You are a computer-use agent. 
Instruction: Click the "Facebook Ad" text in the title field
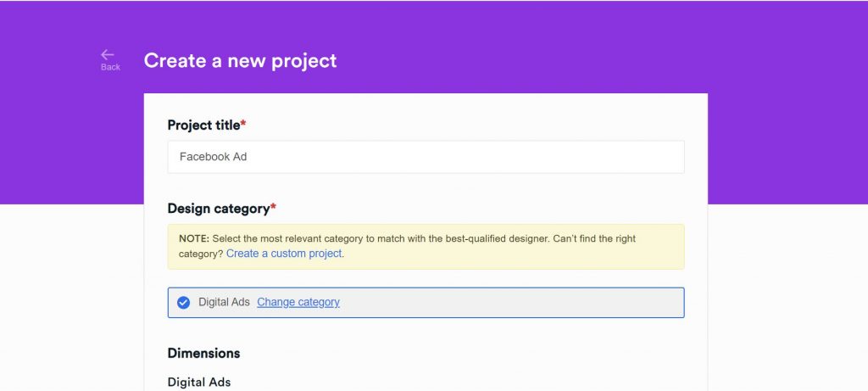tap(213, 157)
